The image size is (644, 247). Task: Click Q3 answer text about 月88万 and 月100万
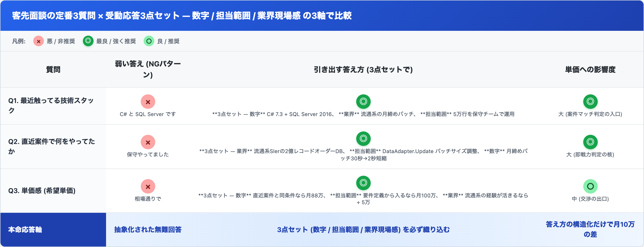(x=363, y=199)
